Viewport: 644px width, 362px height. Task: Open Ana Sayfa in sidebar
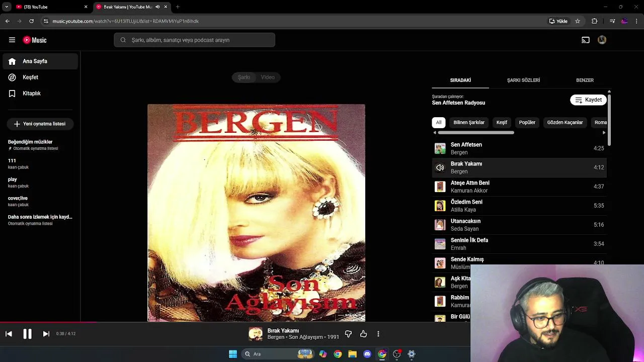(x=40, y=61)
